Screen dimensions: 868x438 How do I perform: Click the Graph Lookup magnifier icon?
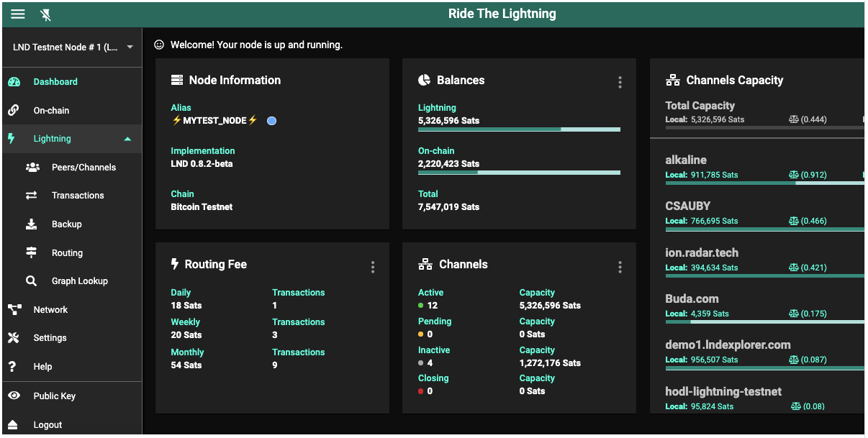(x=32, y=281)
